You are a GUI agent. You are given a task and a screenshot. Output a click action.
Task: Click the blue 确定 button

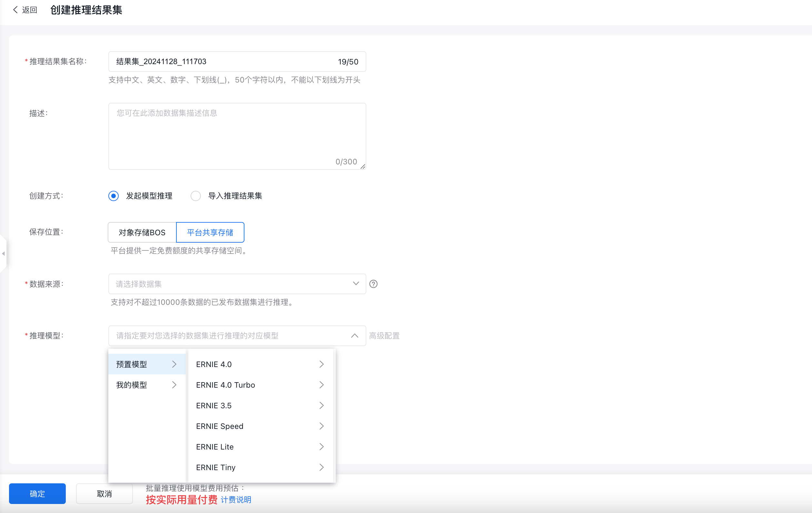pyautogui.click(x=37, y=493)
